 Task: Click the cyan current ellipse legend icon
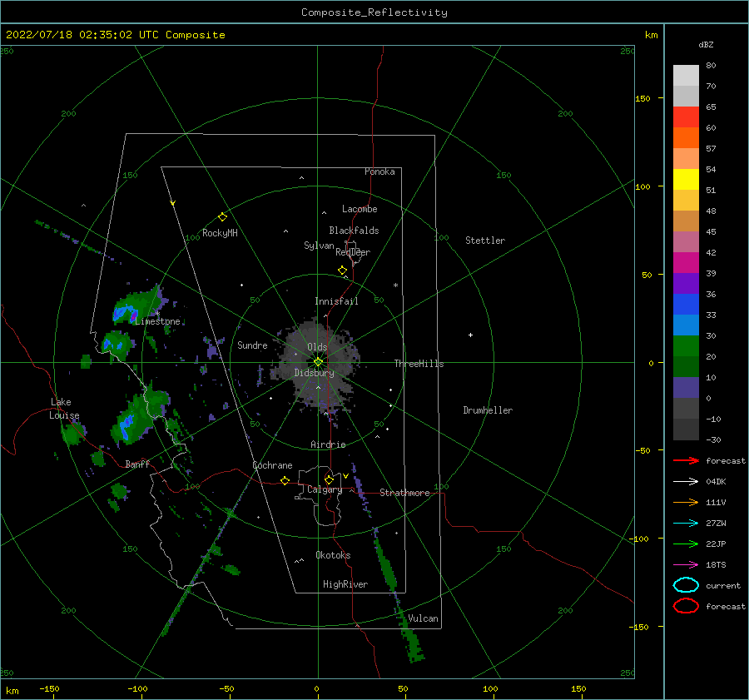tap(686, 585)
